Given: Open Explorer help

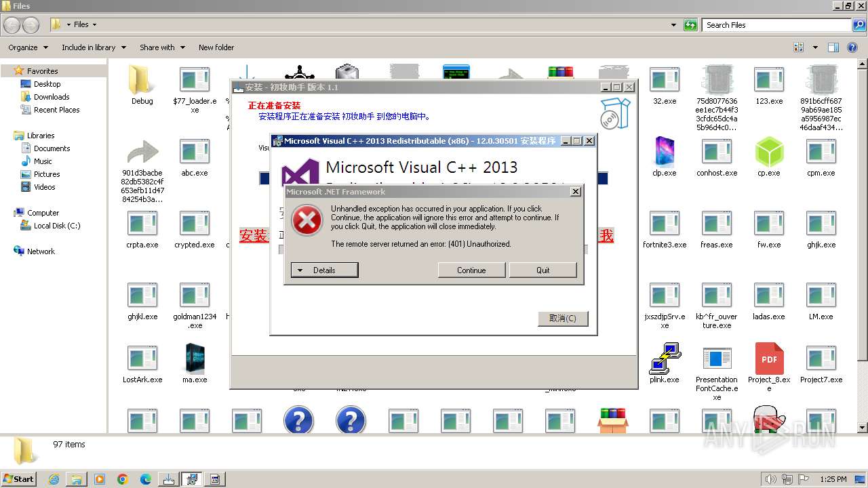Looking at the screenshot, I should (852, 47).
